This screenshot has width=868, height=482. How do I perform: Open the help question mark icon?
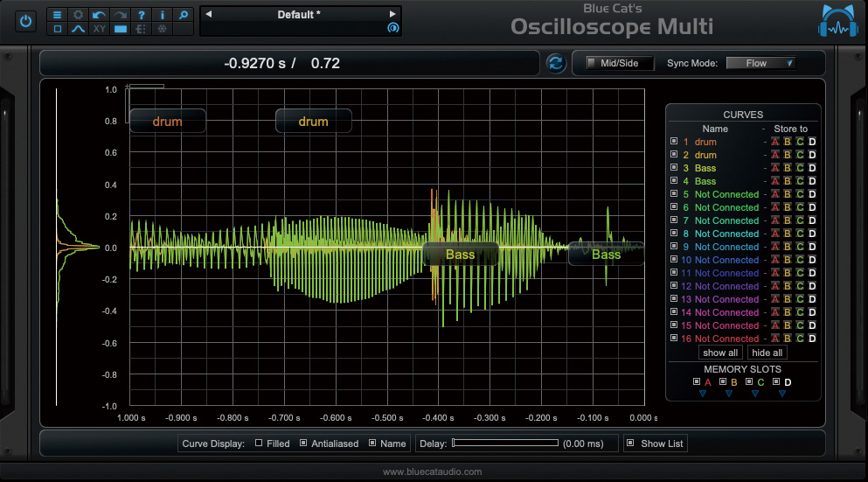[141, 15]
